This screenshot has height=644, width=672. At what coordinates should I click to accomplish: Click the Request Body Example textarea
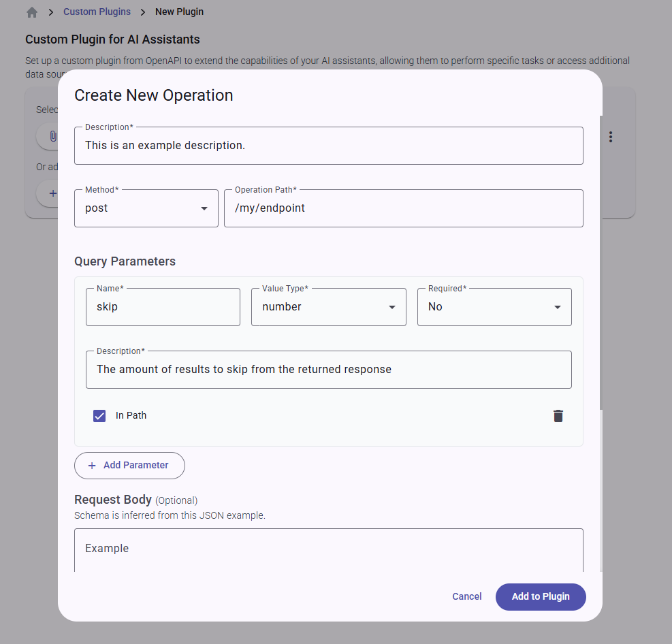point(329,550)
